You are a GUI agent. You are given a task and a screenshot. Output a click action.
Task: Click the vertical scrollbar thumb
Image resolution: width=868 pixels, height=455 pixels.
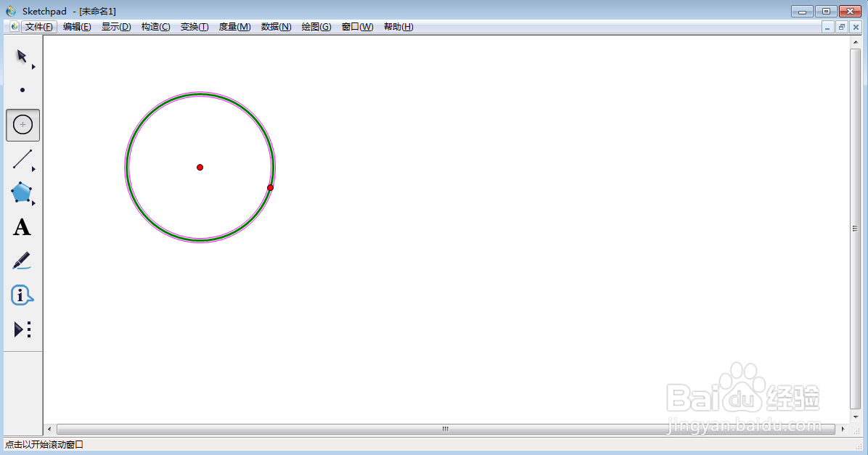coord(856,229)
